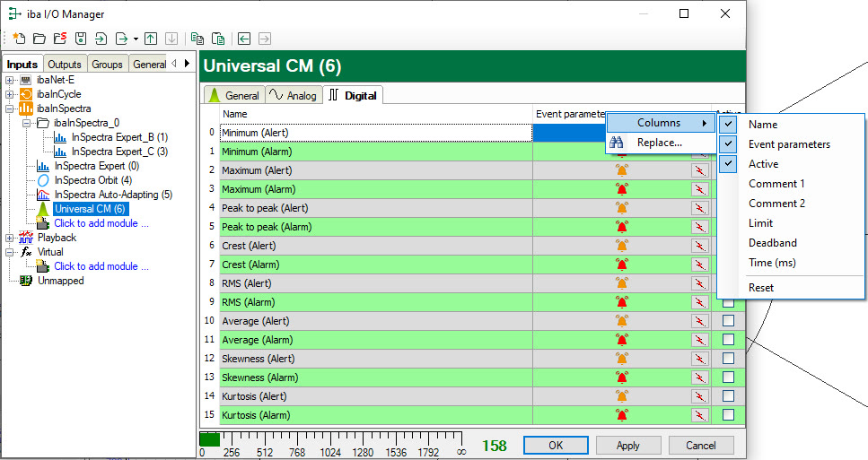Select InSpectra Expert_B (1) tree item

click(119, 137)
